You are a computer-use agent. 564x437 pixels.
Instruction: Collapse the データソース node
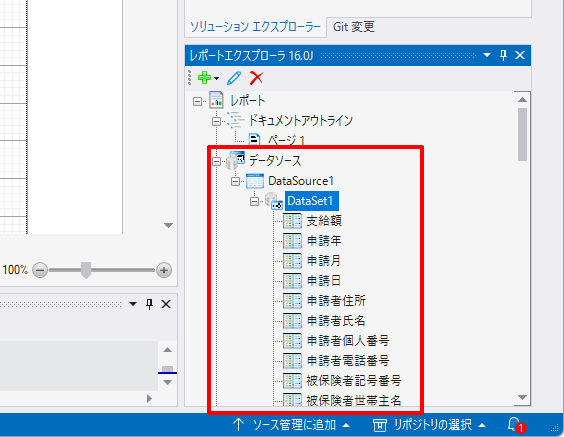216,161
